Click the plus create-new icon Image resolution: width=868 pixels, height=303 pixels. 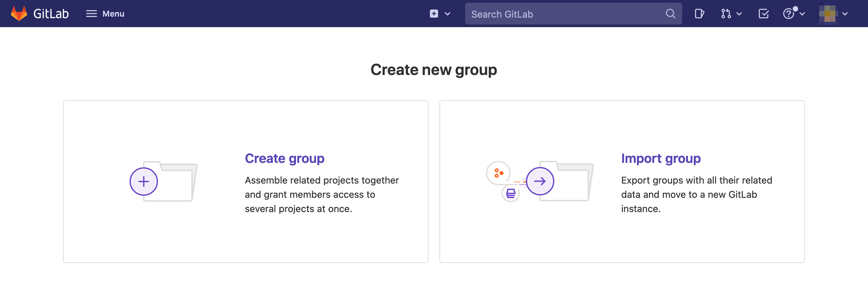pos(434,14)
